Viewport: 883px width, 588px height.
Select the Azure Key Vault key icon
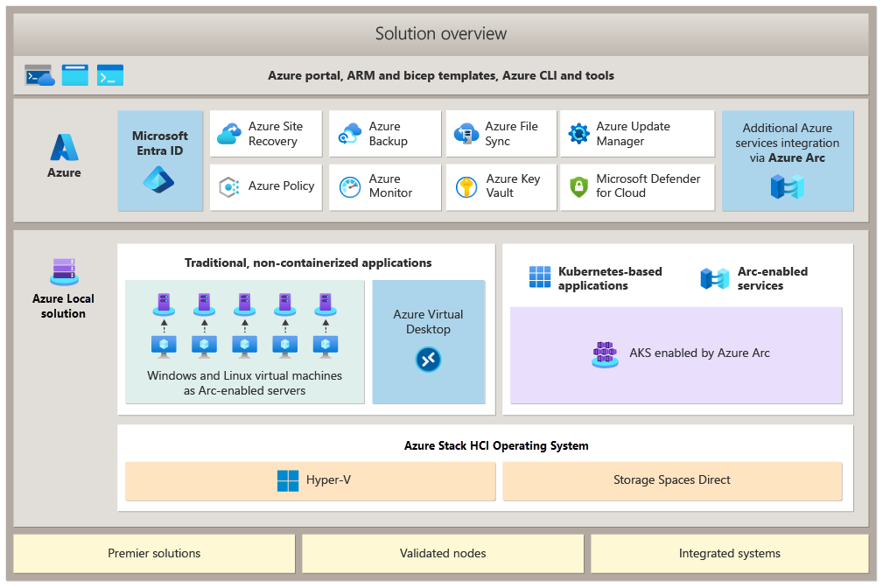point(465,186)
